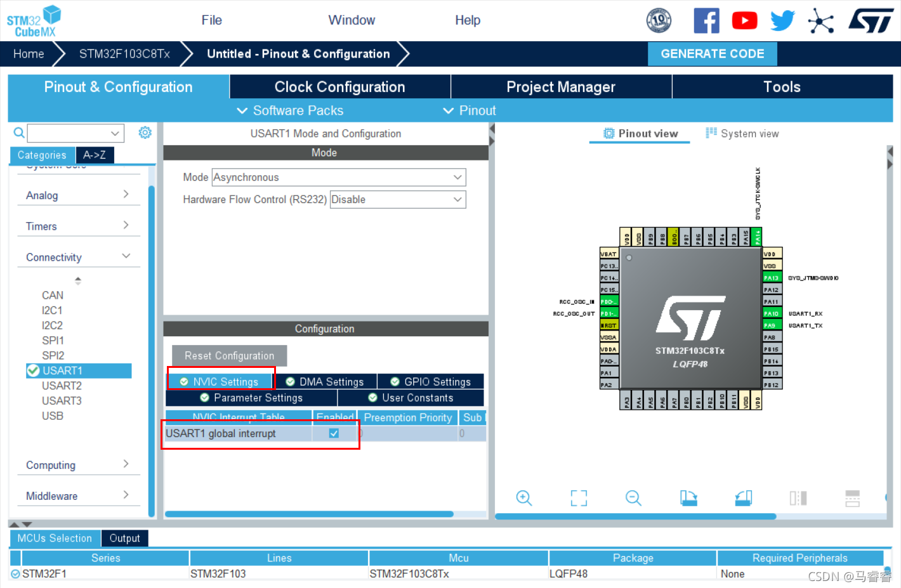
Task: Switch to the Clock Configuration tab
Action: (340, 87)
